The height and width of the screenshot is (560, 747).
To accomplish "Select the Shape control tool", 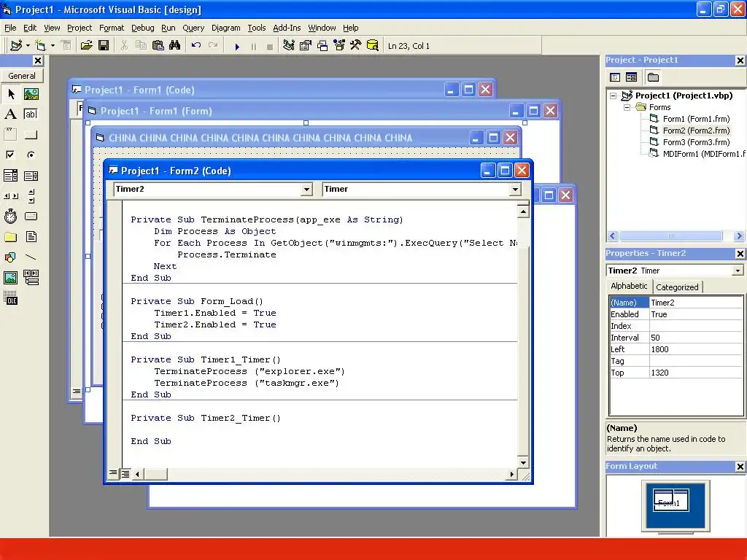I will (x=11, y=257).
